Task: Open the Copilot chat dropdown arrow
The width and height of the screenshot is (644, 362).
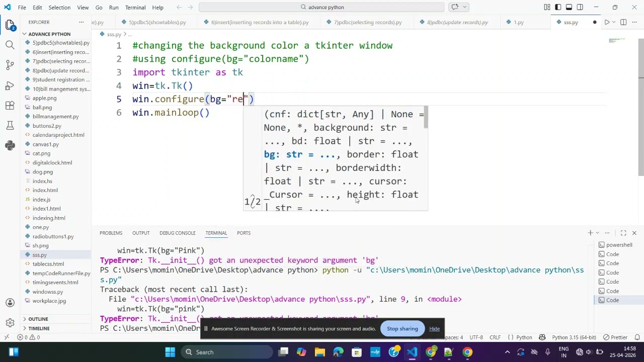Action: pos(464,7)
